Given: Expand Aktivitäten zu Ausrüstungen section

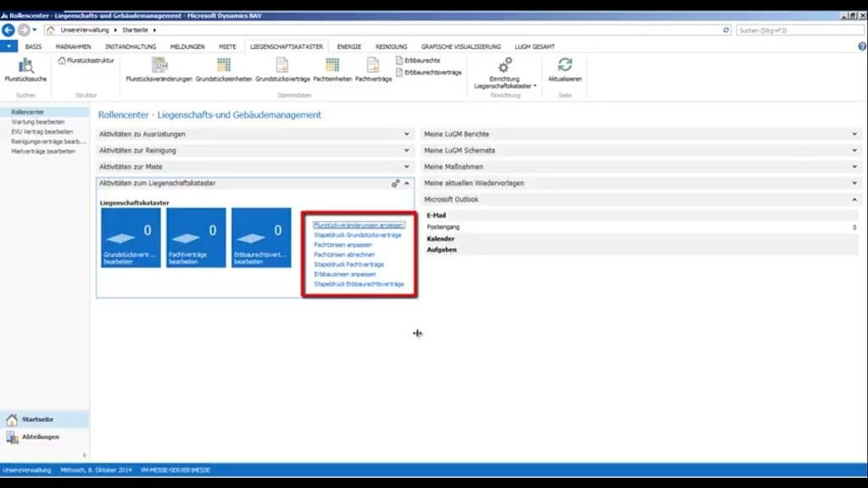Looking at the screenshot, I should pos(407,134).
